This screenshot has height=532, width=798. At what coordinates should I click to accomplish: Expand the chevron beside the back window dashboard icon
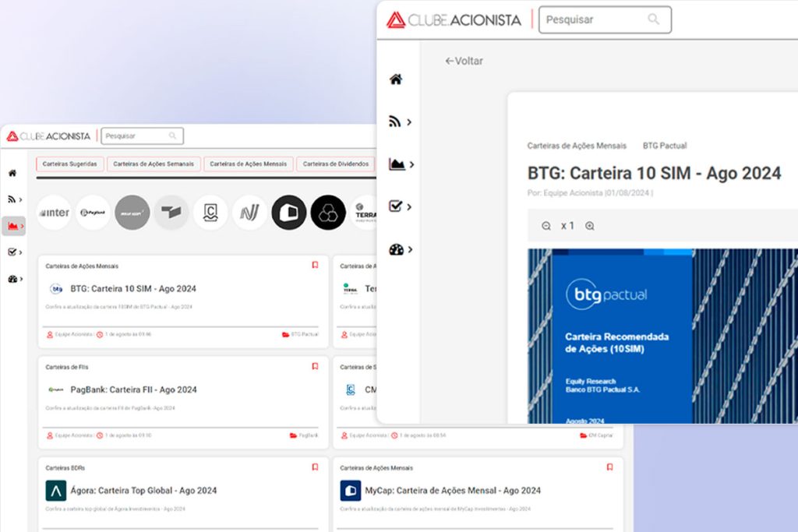click(x=21, y=279)
